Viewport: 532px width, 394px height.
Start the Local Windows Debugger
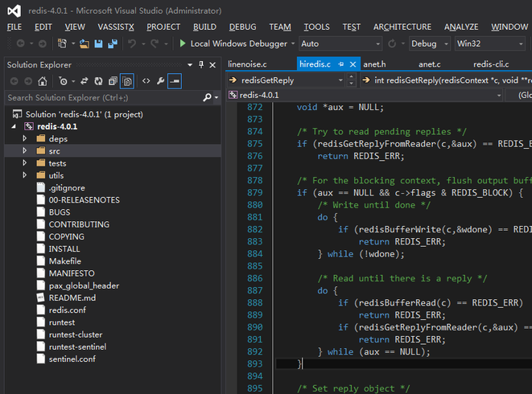tap(233, 43)
